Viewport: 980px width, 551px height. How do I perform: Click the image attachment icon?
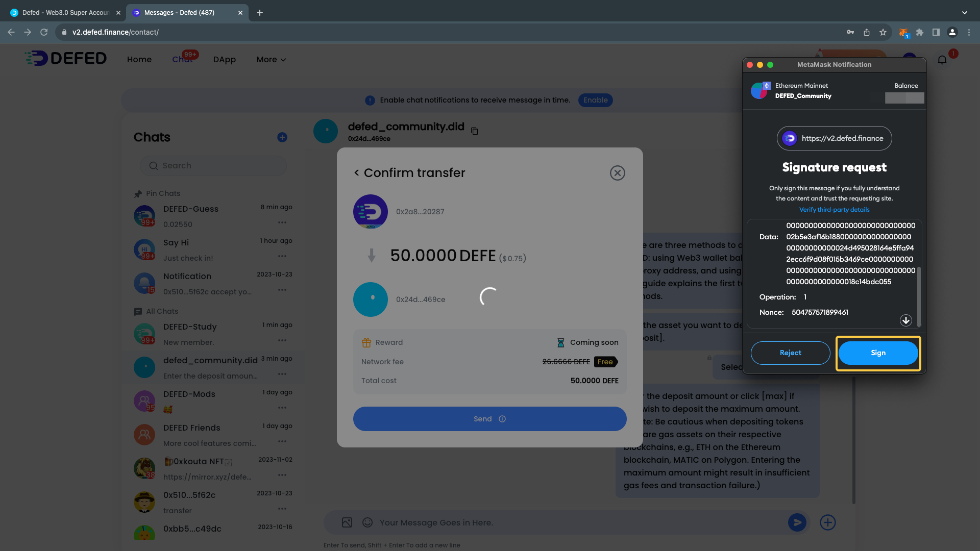click(x=347, y=522)
